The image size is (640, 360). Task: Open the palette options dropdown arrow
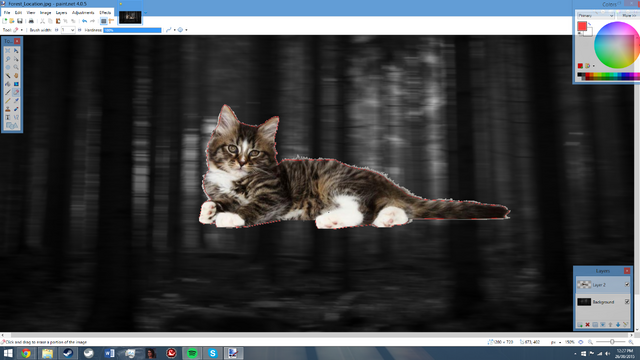pyautogui.click(x=593, y=66)
